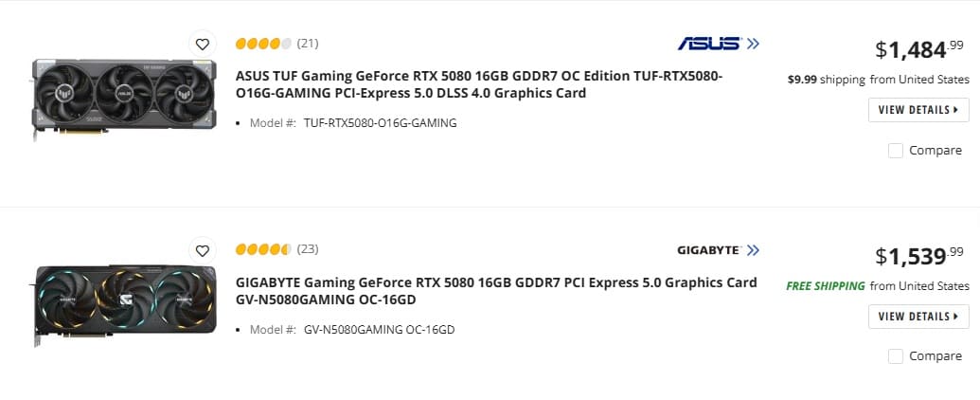
Task: Click the GIGABYTE card wishlist heart icon
Action: pyautogui.click(x=202, y=250)
